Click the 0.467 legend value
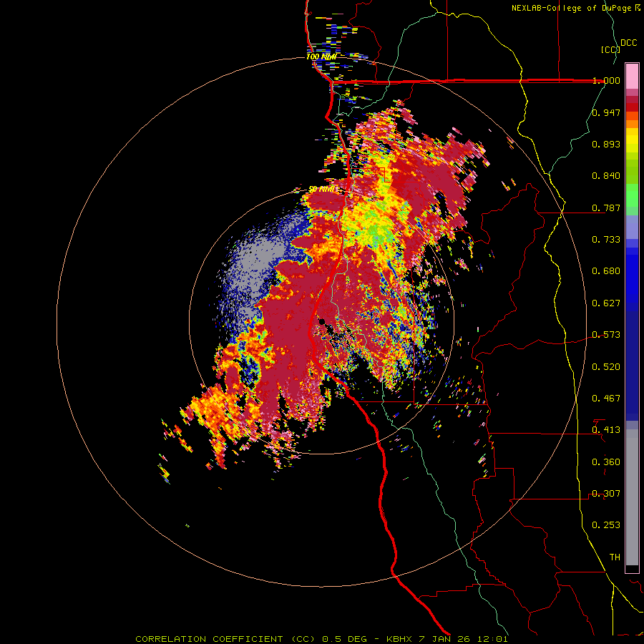The image size is (644, 644). 606,399
